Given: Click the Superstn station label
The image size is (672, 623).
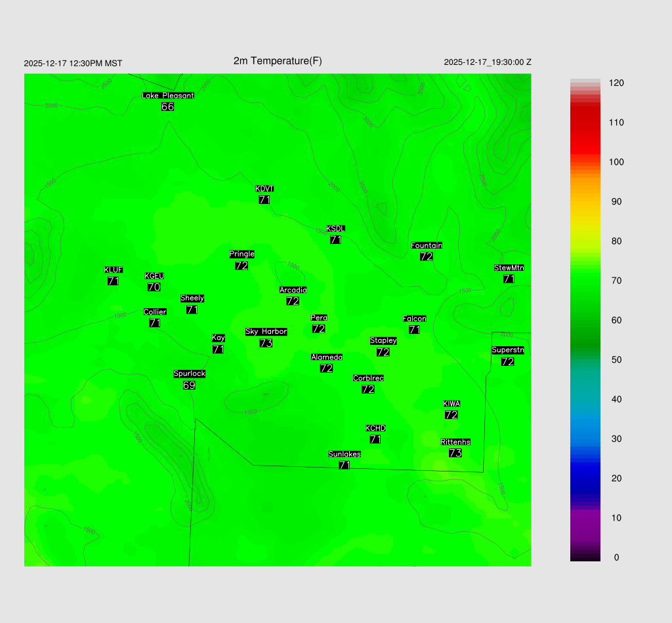Looking at the screenshot, I should click(507, 350).
